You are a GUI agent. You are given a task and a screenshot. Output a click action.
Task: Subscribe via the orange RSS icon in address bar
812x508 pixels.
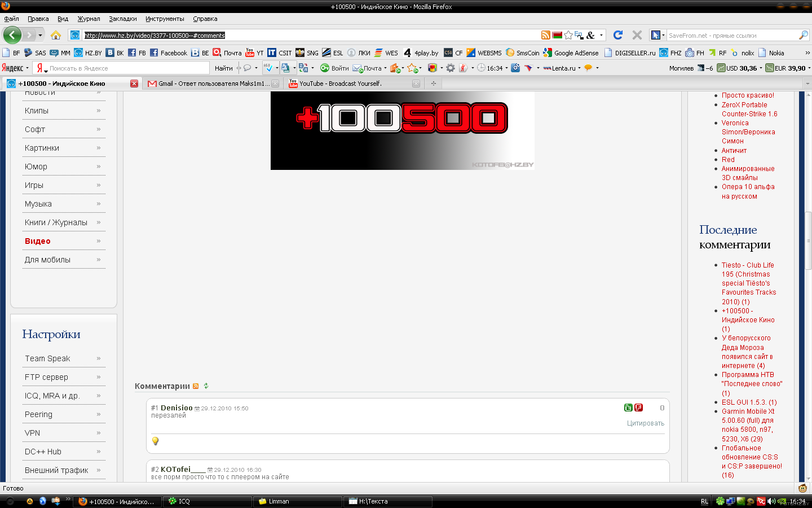(545, 35)
